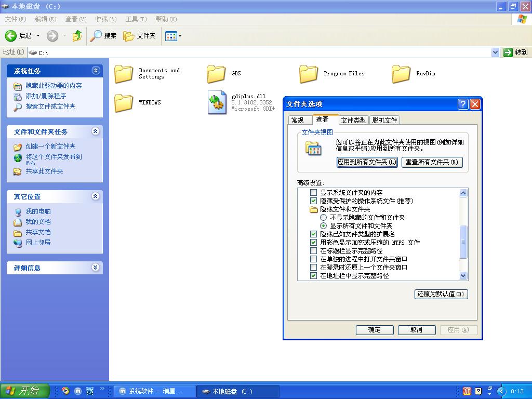Select the Program Files folder icon
Screen dimensions: 532x399
point(309,74)
